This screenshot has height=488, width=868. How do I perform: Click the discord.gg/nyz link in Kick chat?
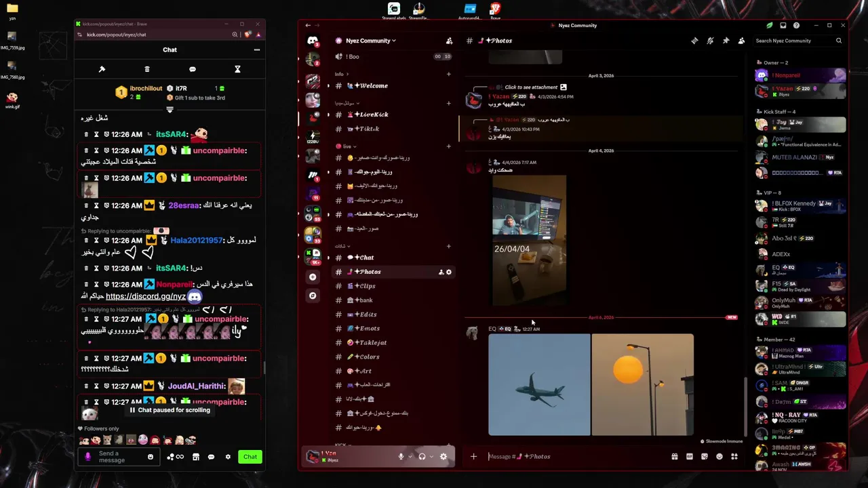point(146,296)
